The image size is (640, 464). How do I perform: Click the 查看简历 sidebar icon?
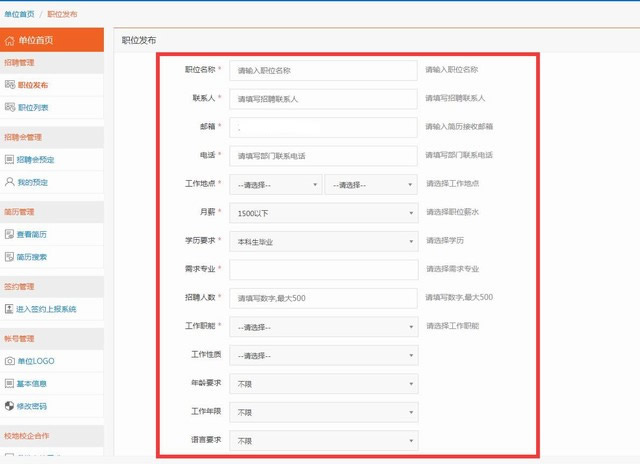[x=10, y=234]
